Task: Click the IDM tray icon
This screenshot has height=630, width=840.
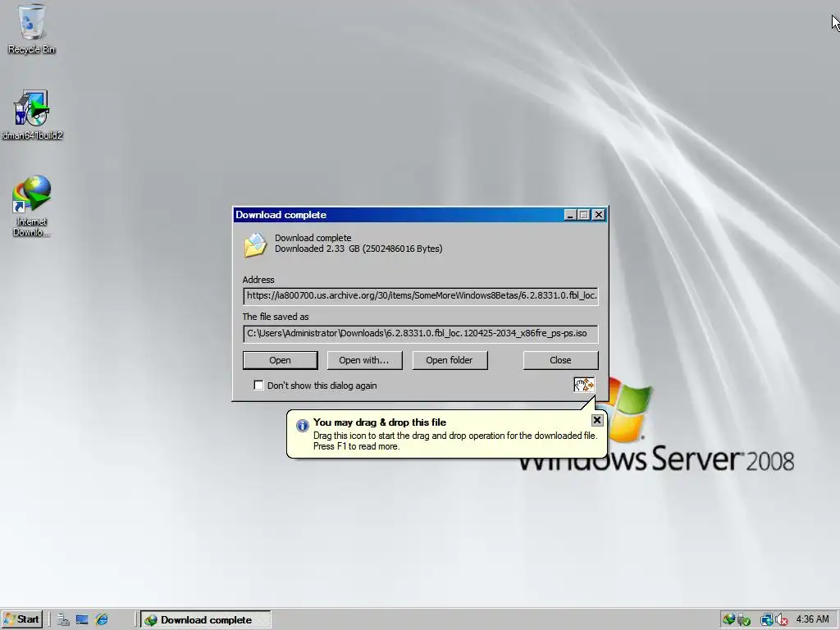Action: tap(728, 620)
